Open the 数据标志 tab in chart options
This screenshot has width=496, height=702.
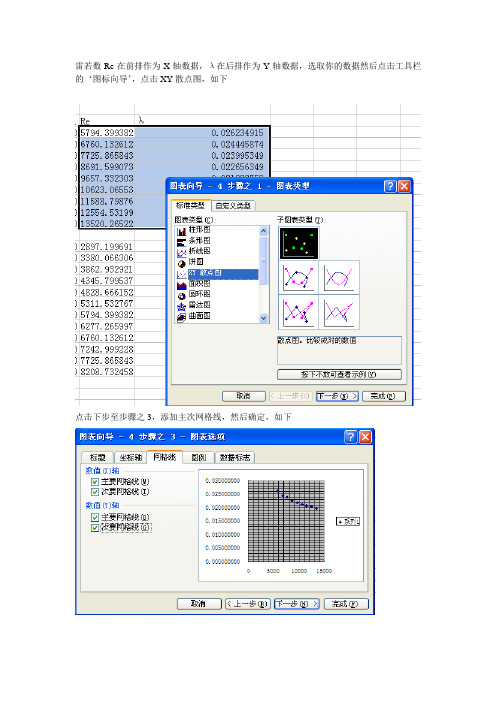coord(235,457)
